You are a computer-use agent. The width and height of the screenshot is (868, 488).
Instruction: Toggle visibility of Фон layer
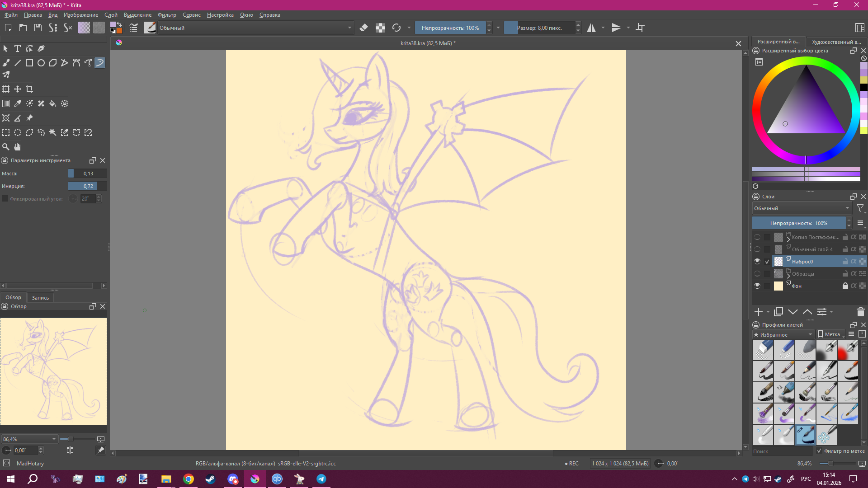click(x=757, y=286)
